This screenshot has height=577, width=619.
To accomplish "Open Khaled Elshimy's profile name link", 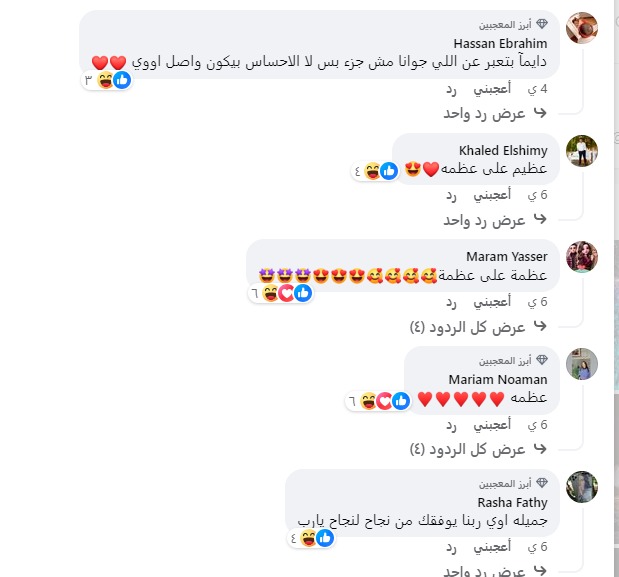I will [x=503, y=150].
